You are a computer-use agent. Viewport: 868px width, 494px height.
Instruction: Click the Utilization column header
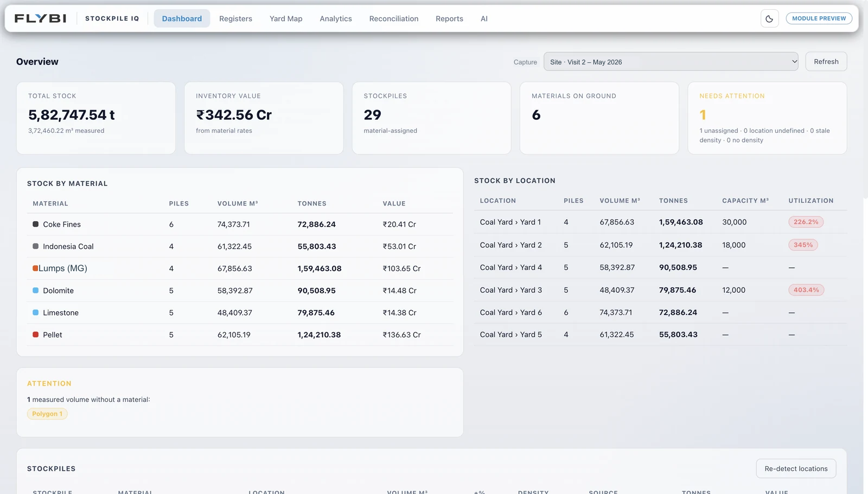[x=810, y=201]
